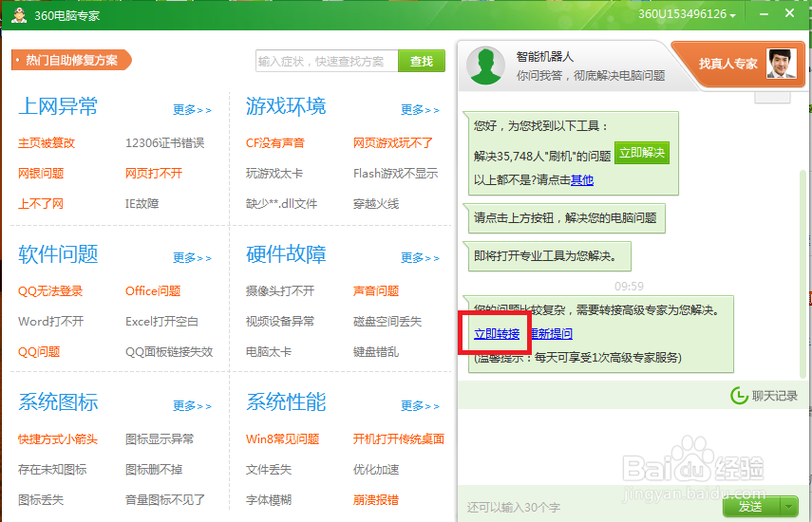
Task: Choose the QQ无法登录 fix
Action: point(50,290)
